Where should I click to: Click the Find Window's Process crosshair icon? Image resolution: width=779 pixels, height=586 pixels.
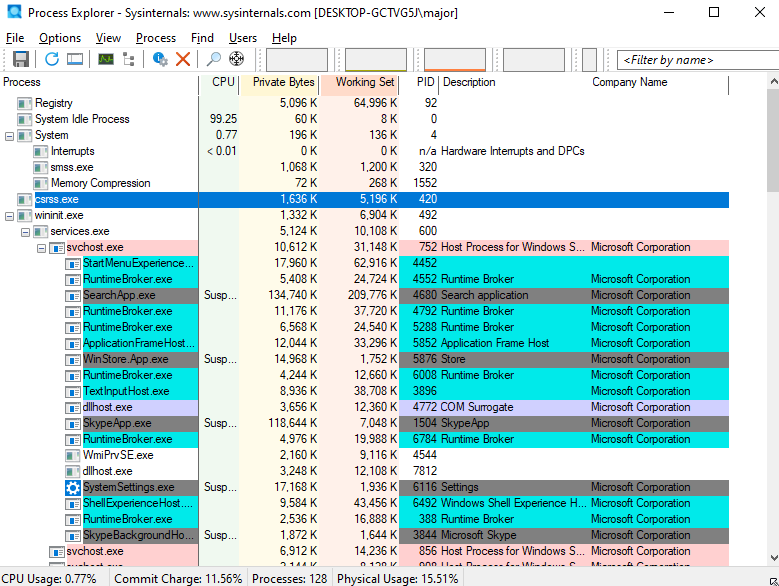(x=237, y=60)
